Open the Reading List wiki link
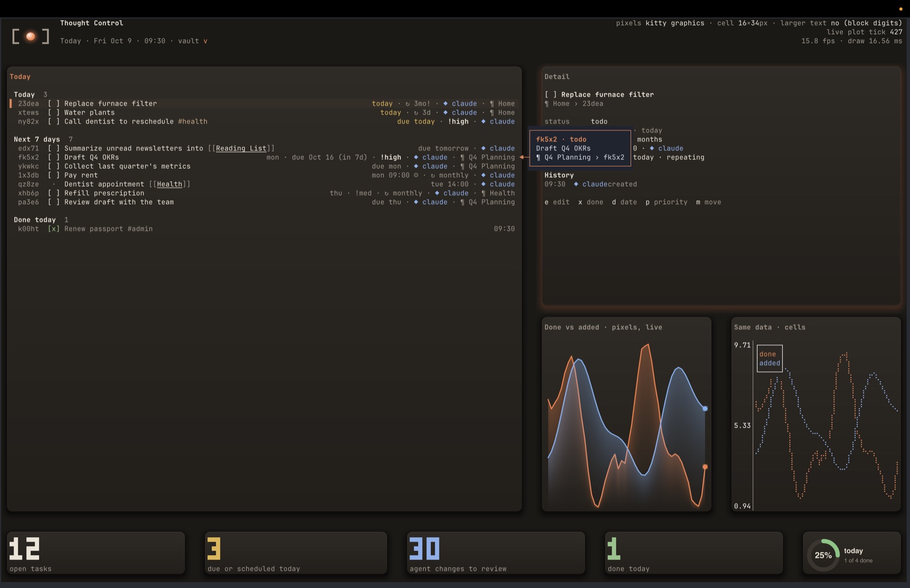910x588 pixels. [241, 148]
